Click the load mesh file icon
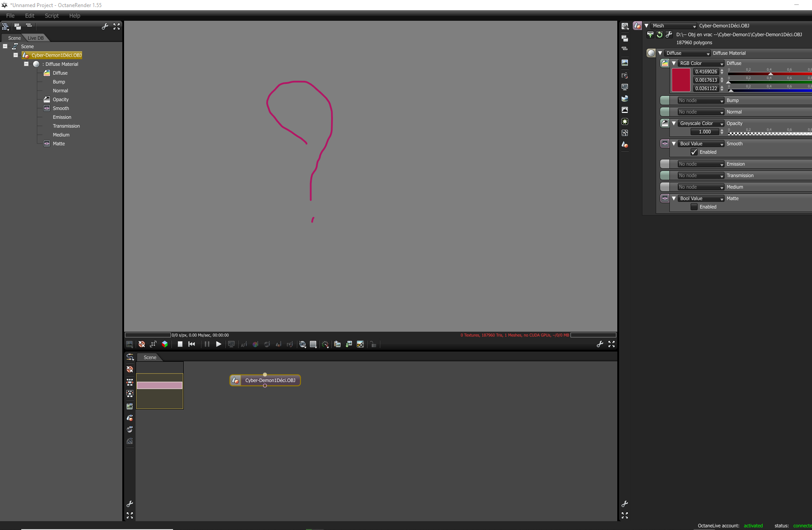This screenshot has width=812, height=530. [x=650, y=34]
